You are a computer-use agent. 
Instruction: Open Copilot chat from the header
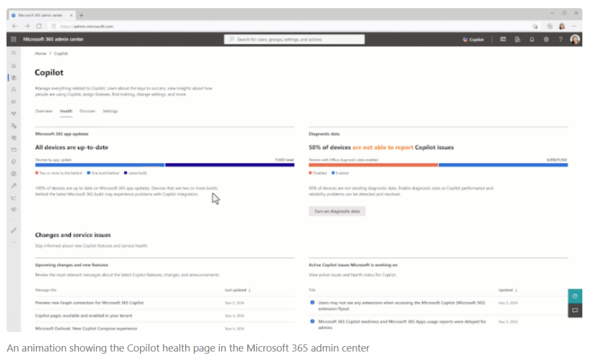473,39
